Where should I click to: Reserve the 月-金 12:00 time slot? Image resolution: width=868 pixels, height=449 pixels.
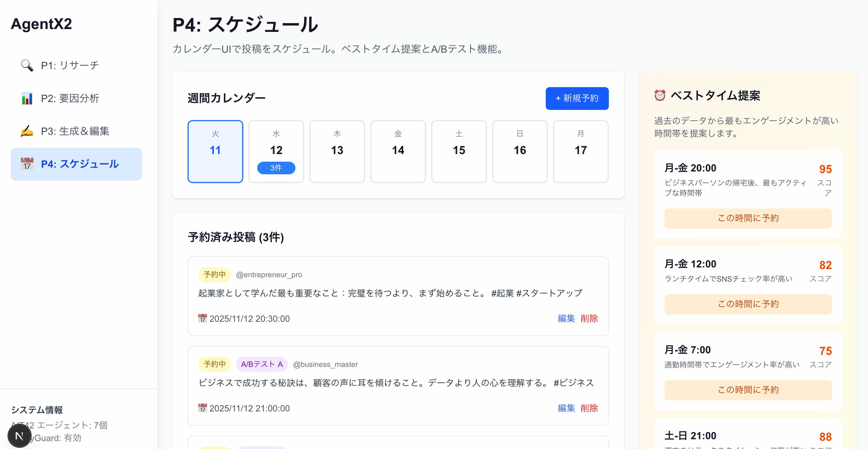click(748, 304)
